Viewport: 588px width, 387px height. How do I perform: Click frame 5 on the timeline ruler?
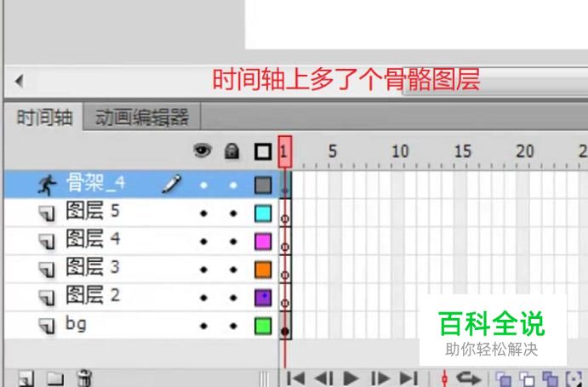point(333,151)
